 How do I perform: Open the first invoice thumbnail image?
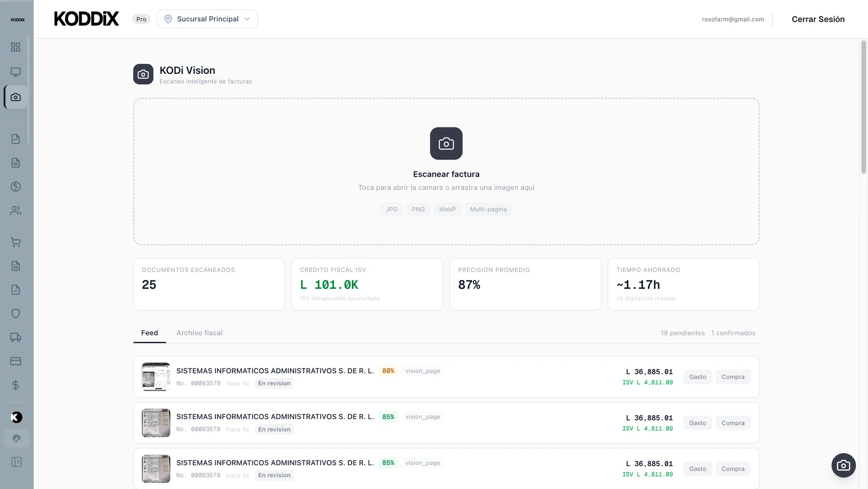click(x=156, y=377)
